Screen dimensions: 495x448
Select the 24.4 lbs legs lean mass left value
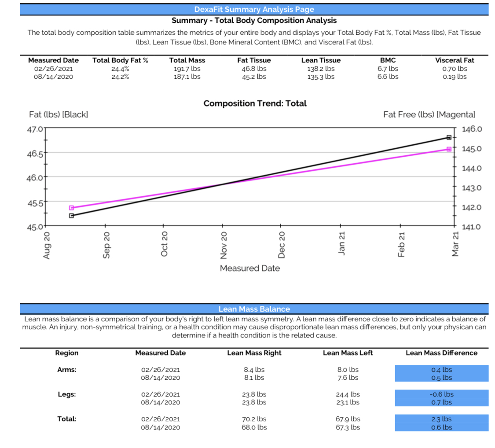tap(348, 394)
